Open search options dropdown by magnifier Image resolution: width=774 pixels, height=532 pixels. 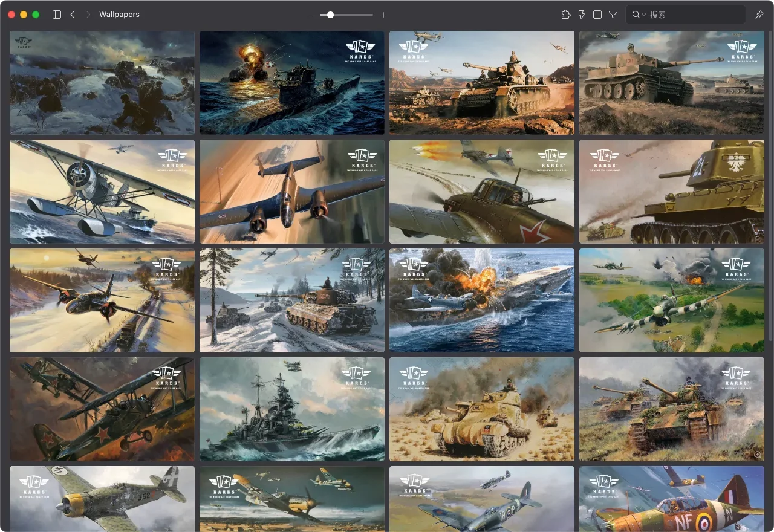[x=639, y=15]
